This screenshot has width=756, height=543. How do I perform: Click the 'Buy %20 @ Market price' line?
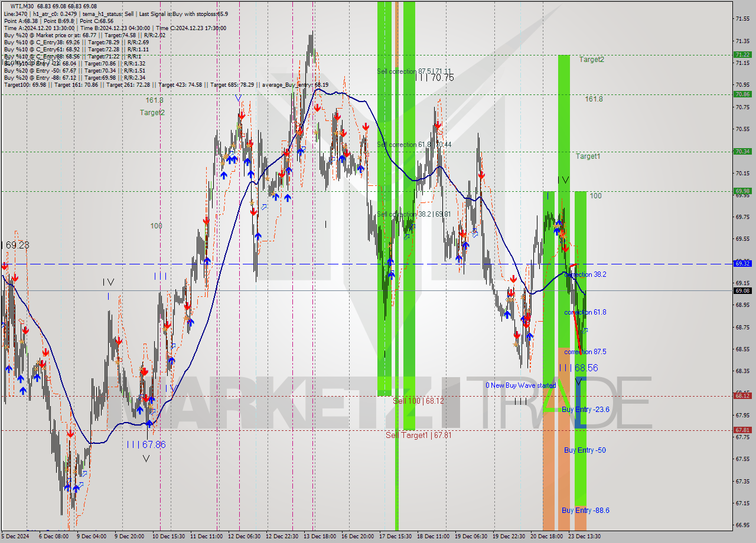pyautogui.click(x=83, y=35)
